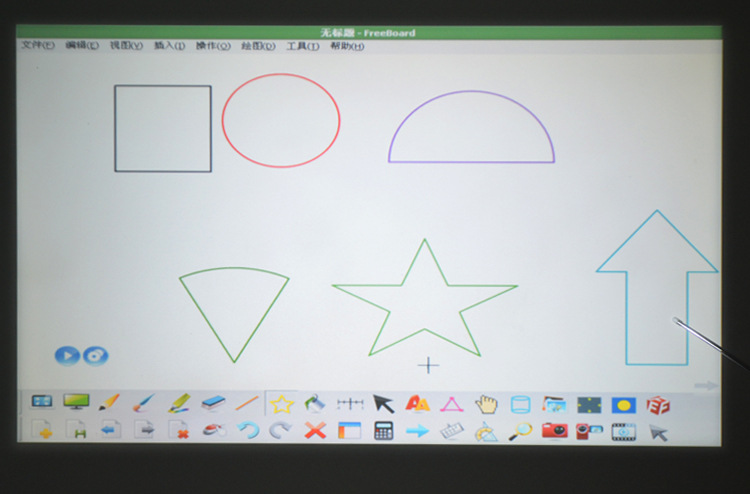Click the yellow circle on blue fill icon

click(x=623, y=405)
